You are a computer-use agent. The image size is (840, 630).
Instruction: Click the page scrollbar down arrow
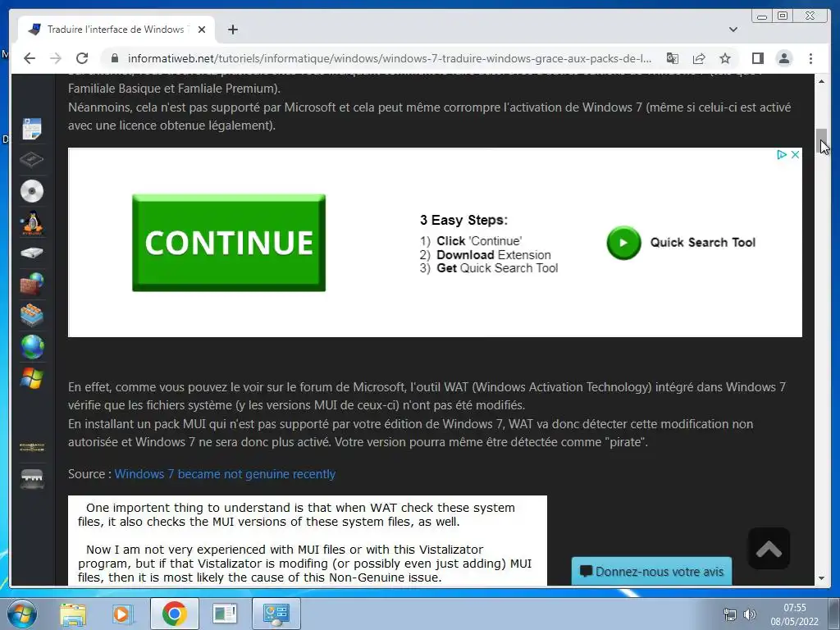(822, 578)
